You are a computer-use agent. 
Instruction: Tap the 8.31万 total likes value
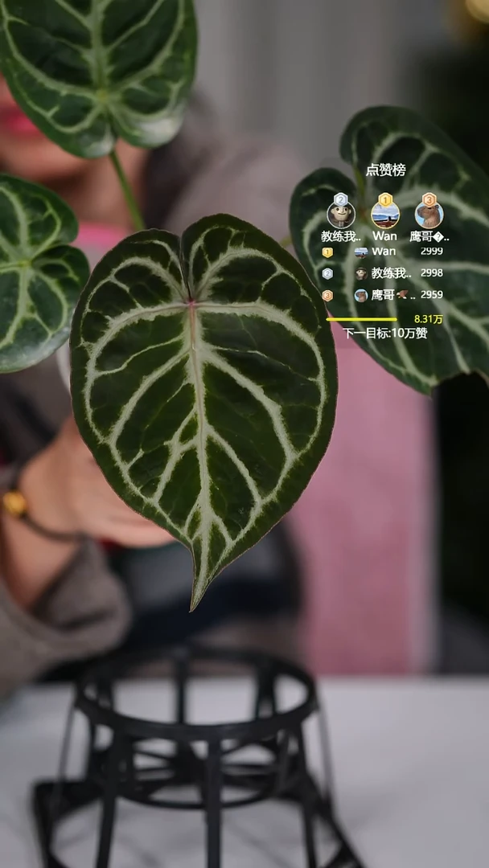428,319
